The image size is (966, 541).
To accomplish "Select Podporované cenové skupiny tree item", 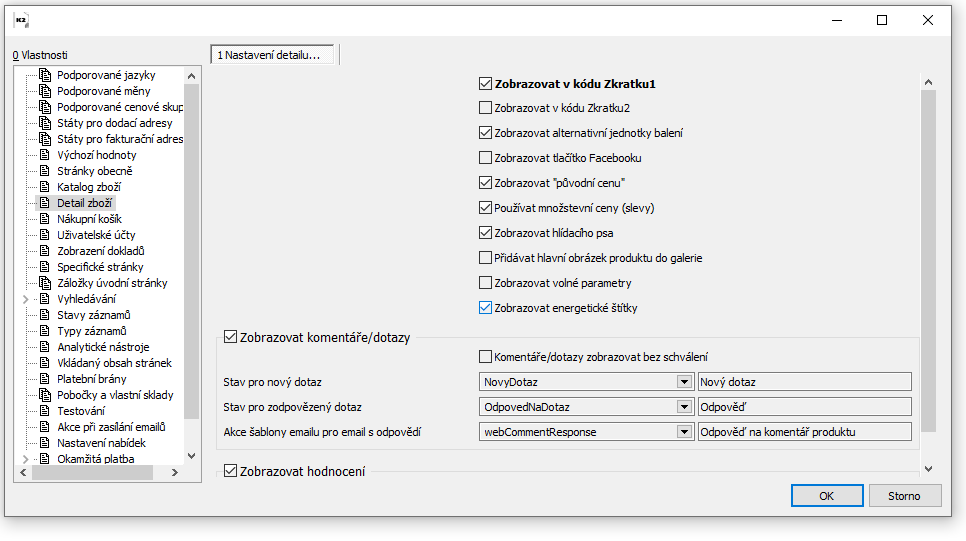I will point(120,107).
